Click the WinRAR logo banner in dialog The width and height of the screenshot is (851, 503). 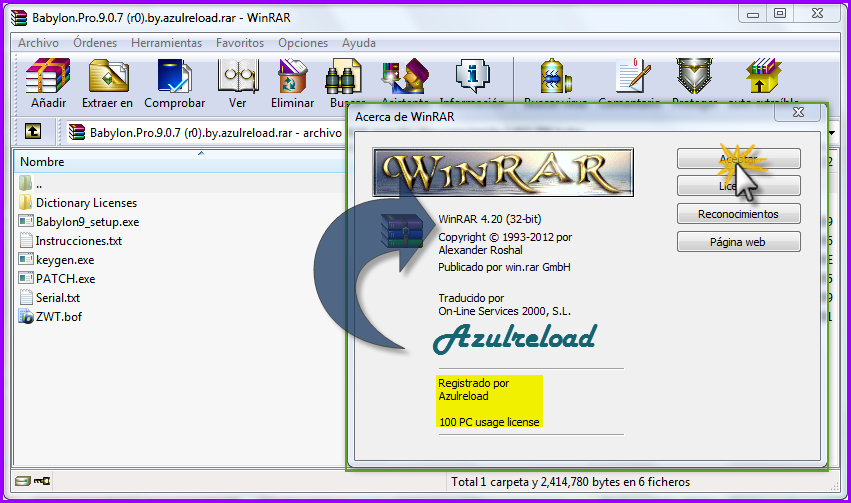click(x=503, y=172)
